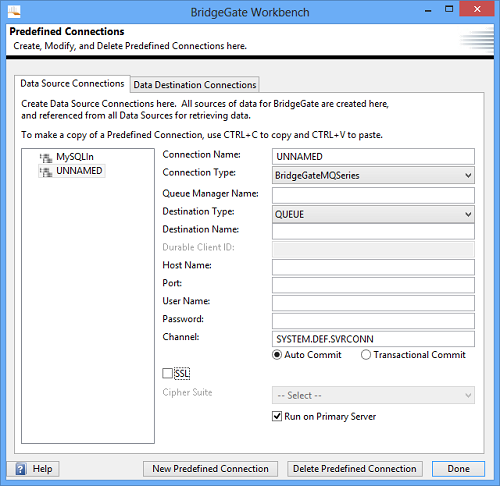500x486 pixels.
Task: Open the Connection Type dropdown
Action: (373, 175)
